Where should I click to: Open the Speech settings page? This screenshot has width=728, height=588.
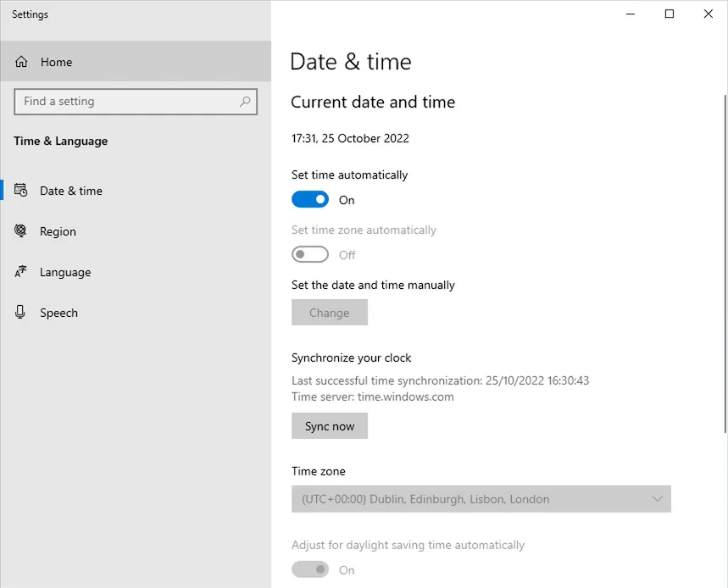tap(136, 313)
